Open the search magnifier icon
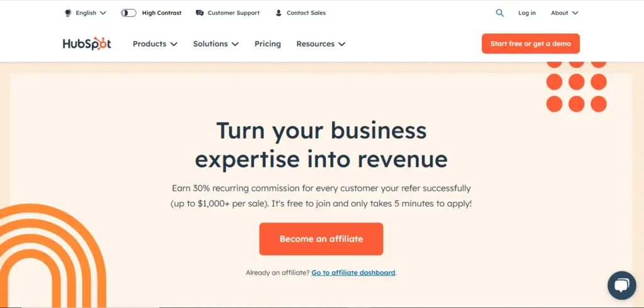The image size is (644, 308). tap(500, 13)
